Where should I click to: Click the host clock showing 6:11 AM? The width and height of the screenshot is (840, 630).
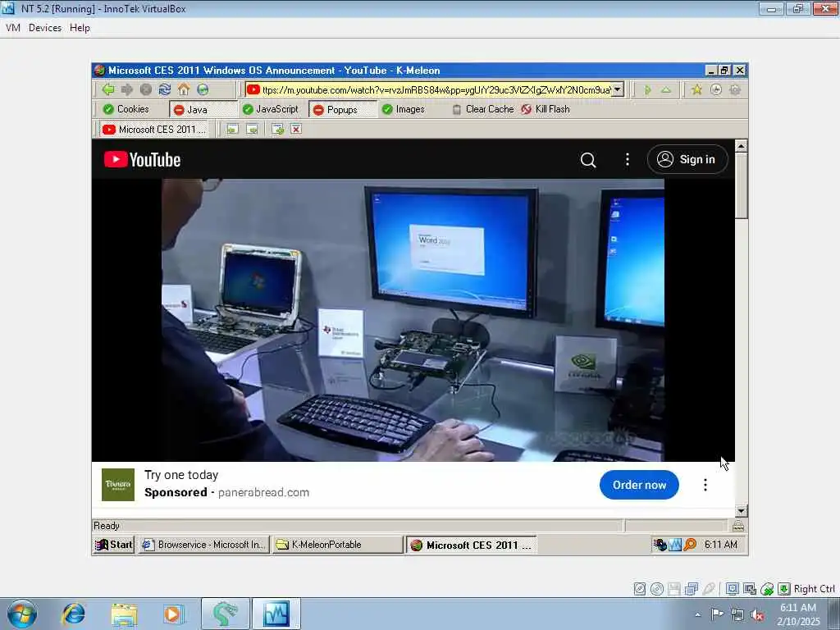(x=798, y=614)
